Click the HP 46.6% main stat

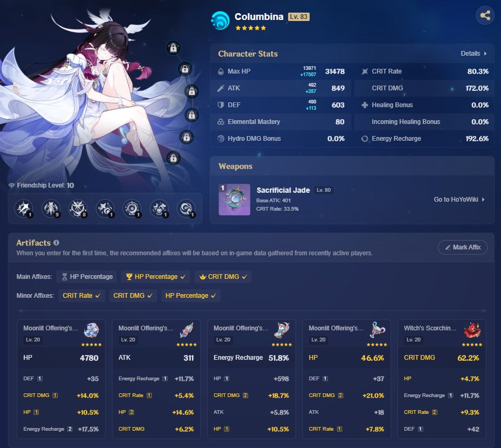346,358
